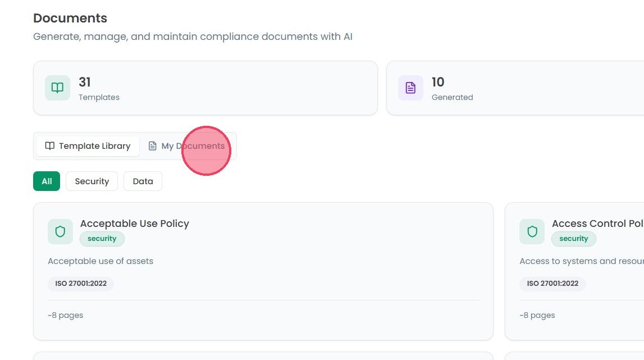Click the book icon in Template Library tab
Screen dimensions: 644x360
50,146
